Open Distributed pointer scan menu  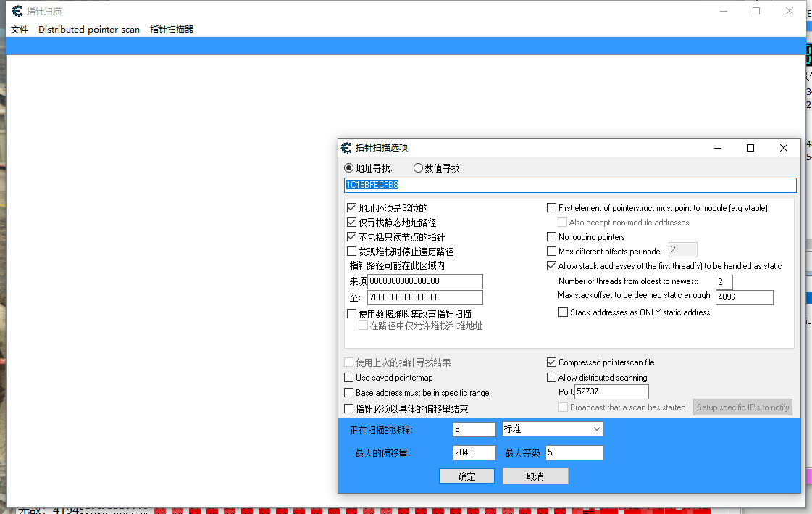pyautogui.click(x=89, y=30)
